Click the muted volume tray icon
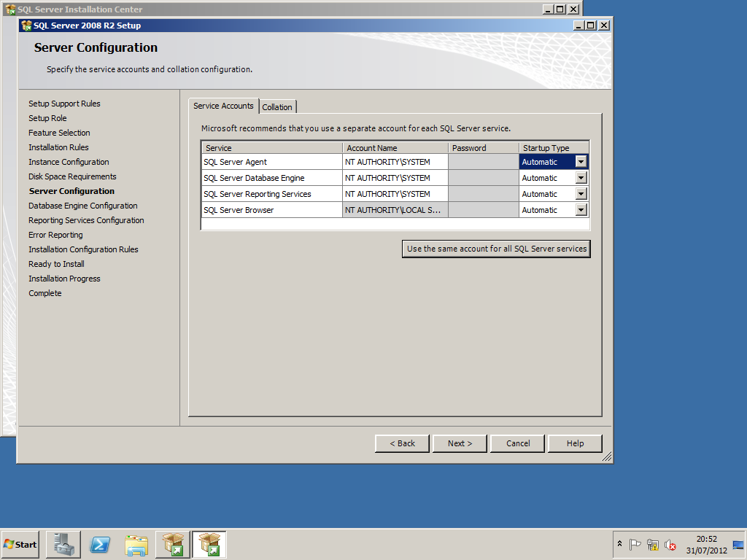 pos(670,544)
